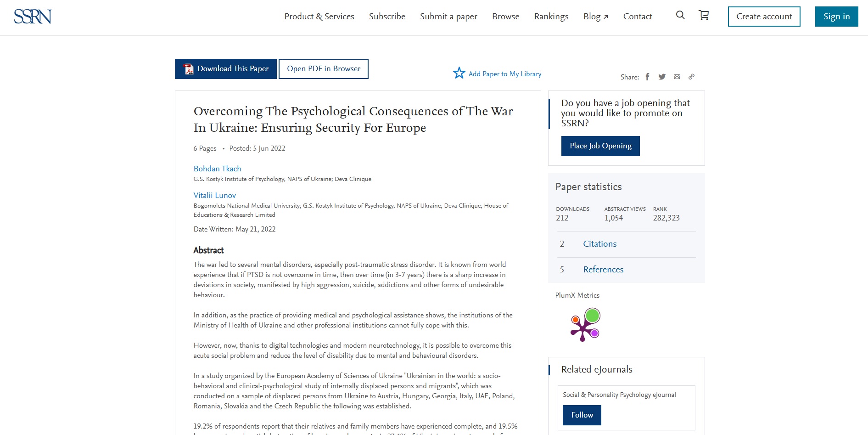Viewport: 868px width, 435px height.
Task: Share paper via email icon
Action: coord(677,77)
